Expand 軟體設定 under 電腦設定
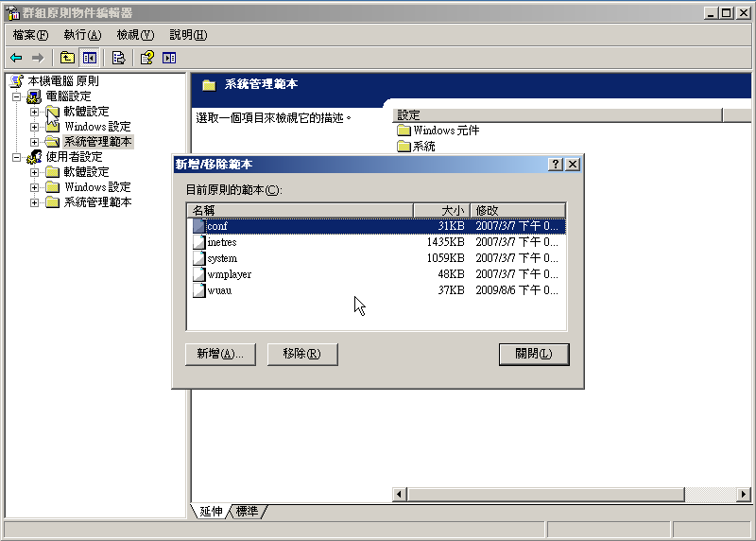The height and width of the screenshot is (541, 756). [x=34, y=112]
